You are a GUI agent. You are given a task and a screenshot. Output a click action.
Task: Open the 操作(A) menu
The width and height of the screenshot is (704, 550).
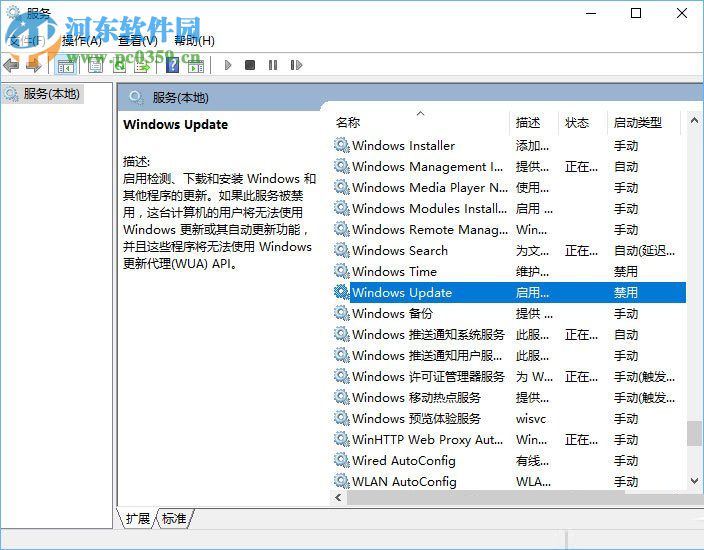pos(82,41)
